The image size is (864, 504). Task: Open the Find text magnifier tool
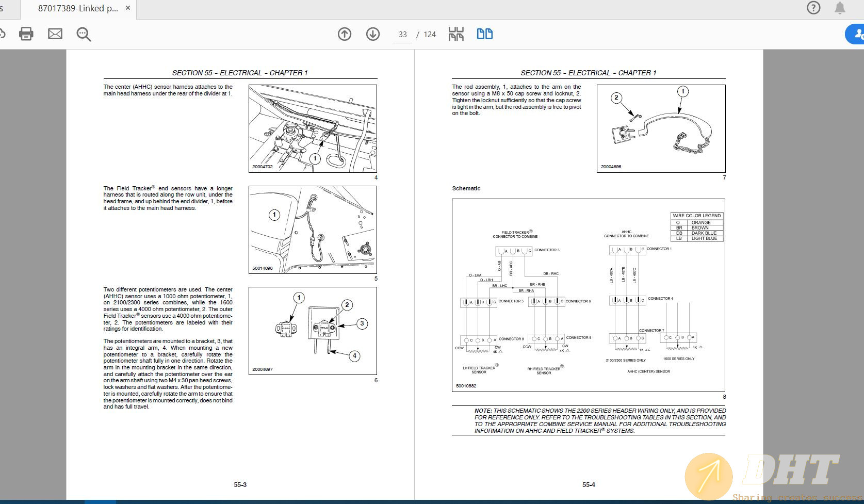point(84,35)
